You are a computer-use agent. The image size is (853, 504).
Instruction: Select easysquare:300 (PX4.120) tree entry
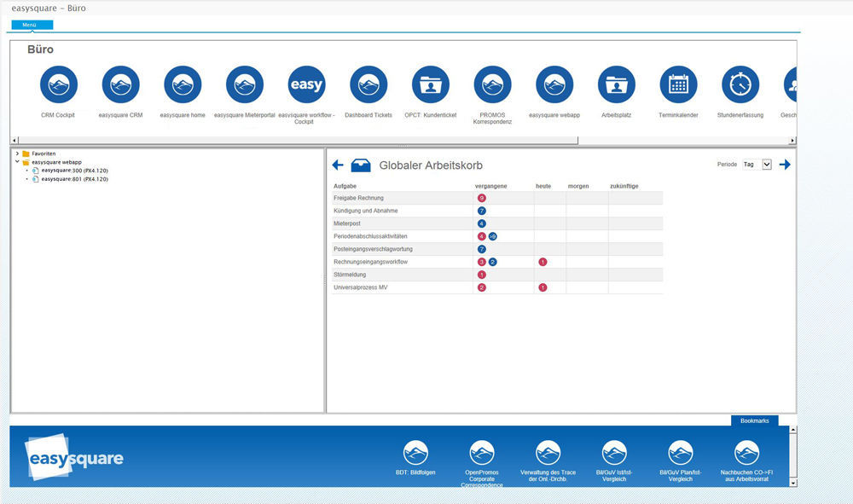click(x=74, y=171)
